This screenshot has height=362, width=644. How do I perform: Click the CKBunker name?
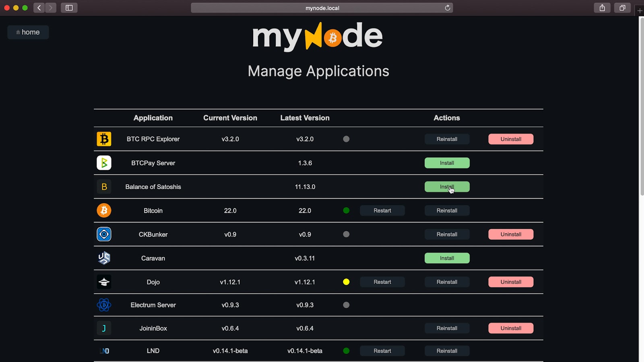pos(153,234)
